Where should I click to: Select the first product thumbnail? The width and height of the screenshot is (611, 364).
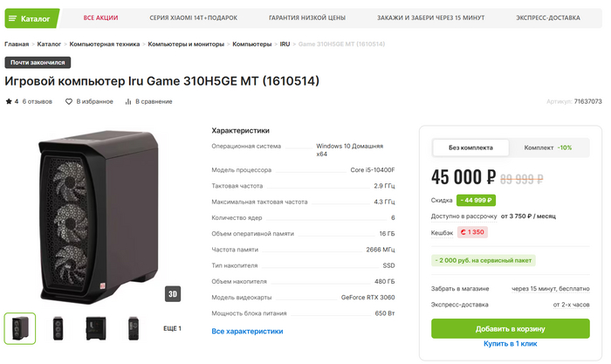point(20,328)
